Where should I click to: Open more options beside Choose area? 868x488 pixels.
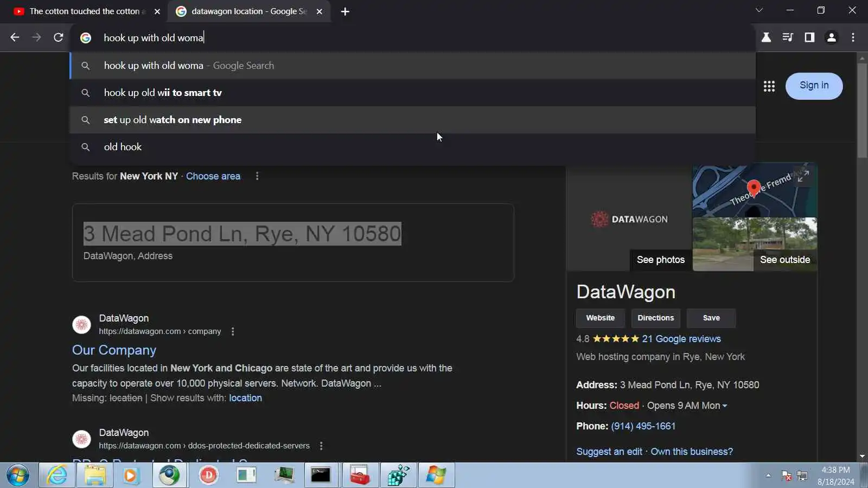tap(257, 176)
